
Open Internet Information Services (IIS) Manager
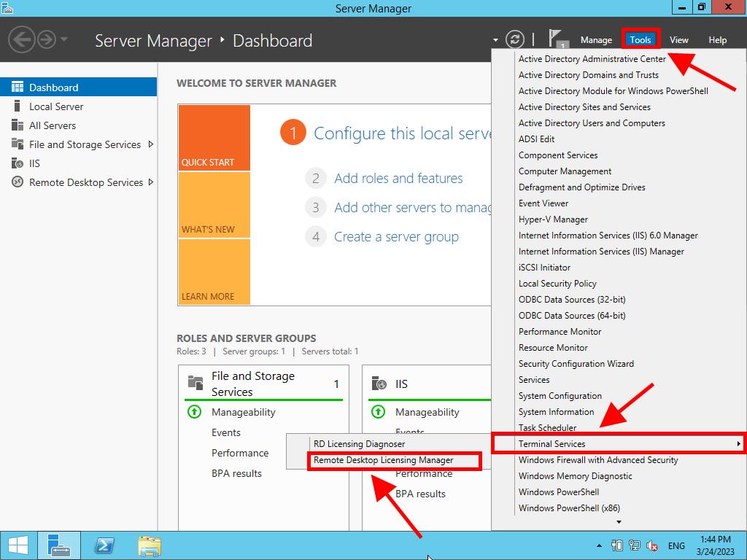[x=601, y=252]
